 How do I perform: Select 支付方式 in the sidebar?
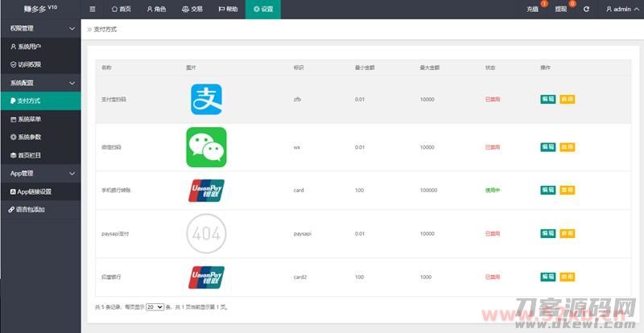[x=41, y=101]
